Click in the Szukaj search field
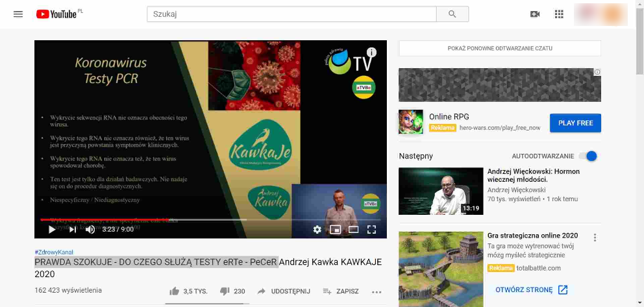Image resolution: width=644 pixels, height=307 pixels. click(291, 14)
